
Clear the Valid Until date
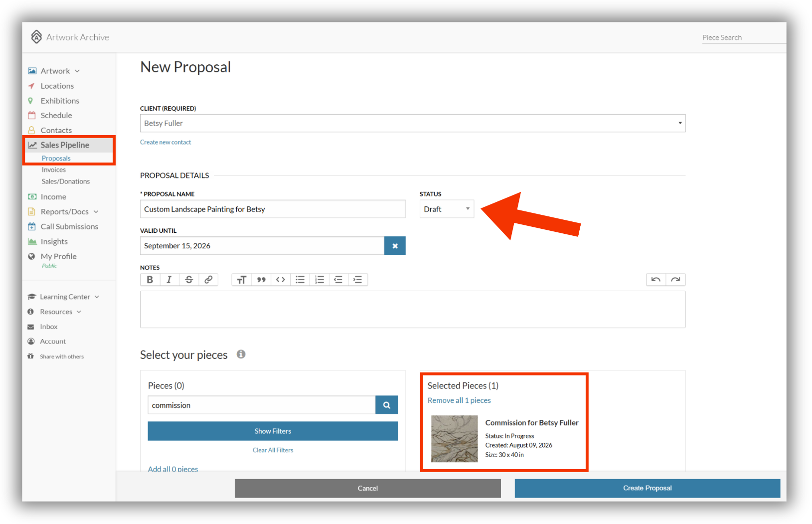pyautogui.click(x=395, y=246)
